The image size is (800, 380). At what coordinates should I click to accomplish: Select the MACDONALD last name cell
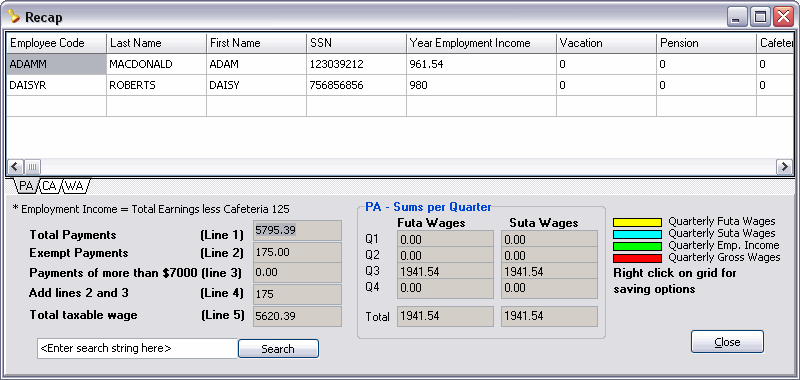[157, 64]
